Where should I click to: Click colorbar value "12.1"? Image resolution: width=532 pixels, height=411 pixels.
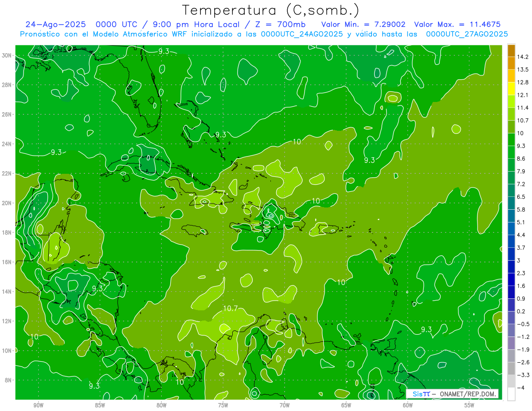[x=522, y=95]
